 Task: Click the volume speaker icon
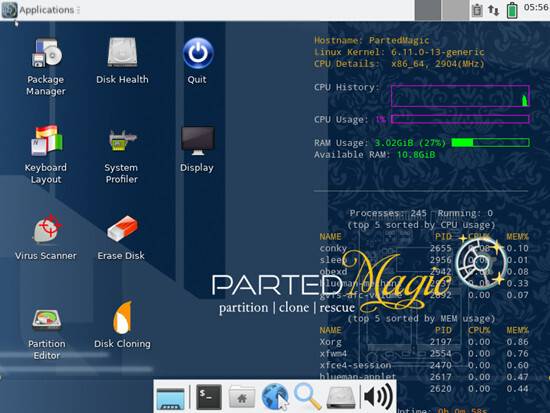378,397
